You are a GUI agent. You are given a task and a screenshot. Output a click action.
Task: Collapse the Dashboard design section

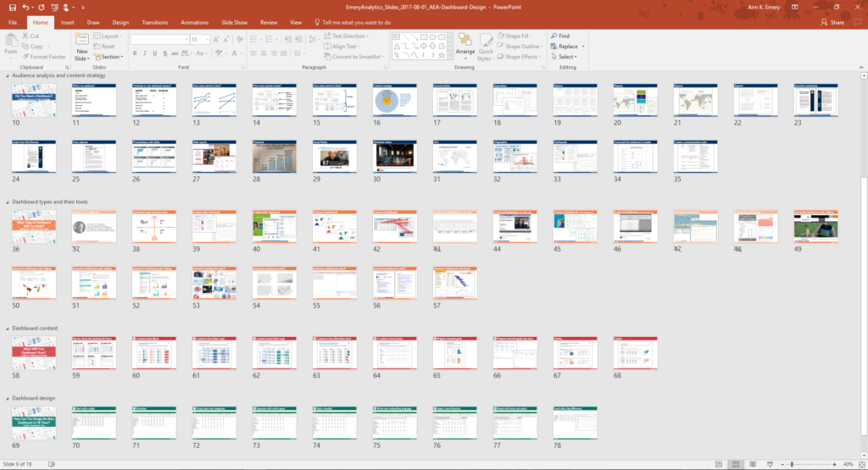[x=7, y=398]
